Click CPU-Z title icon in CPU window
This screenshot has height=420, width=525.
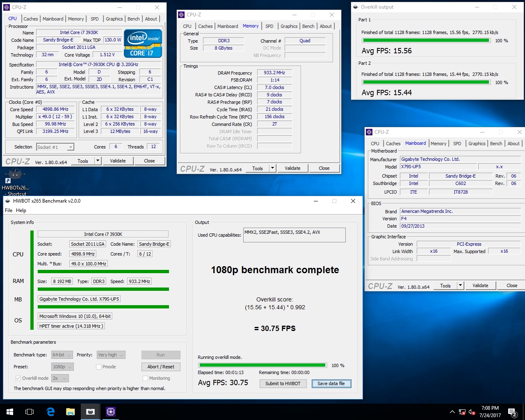pos(6,7)
